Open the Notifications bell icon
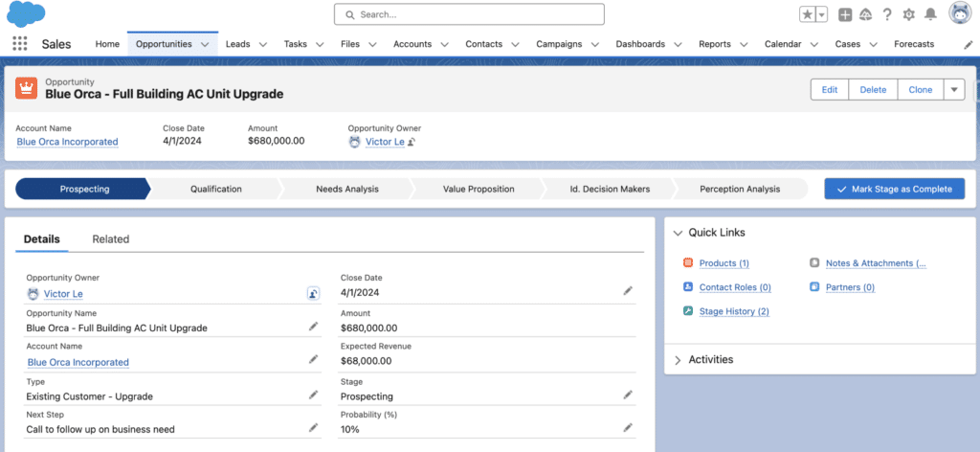The width and height of the screenshot is (980, 452). click(930, 14)
